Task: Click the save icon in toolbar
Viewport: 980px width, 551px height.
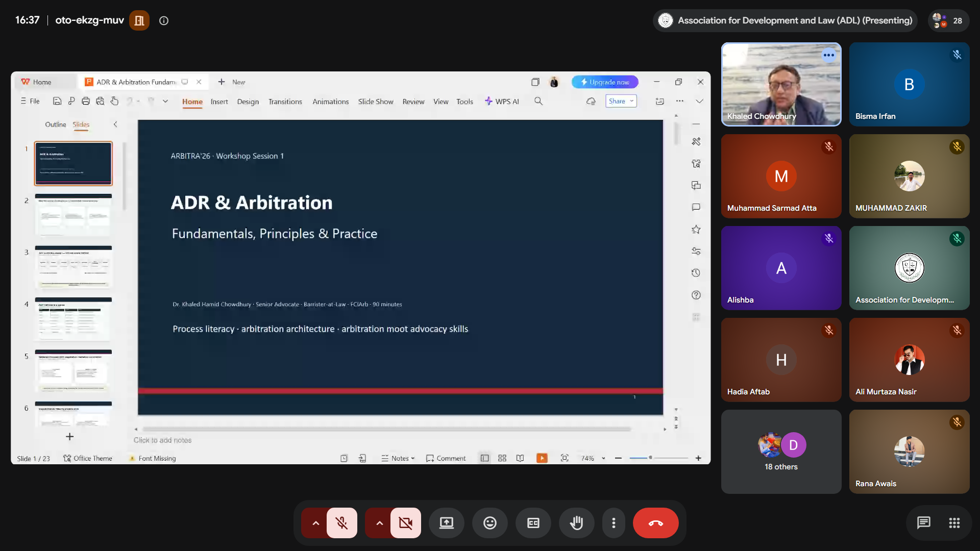Action: tap(57, 101)
